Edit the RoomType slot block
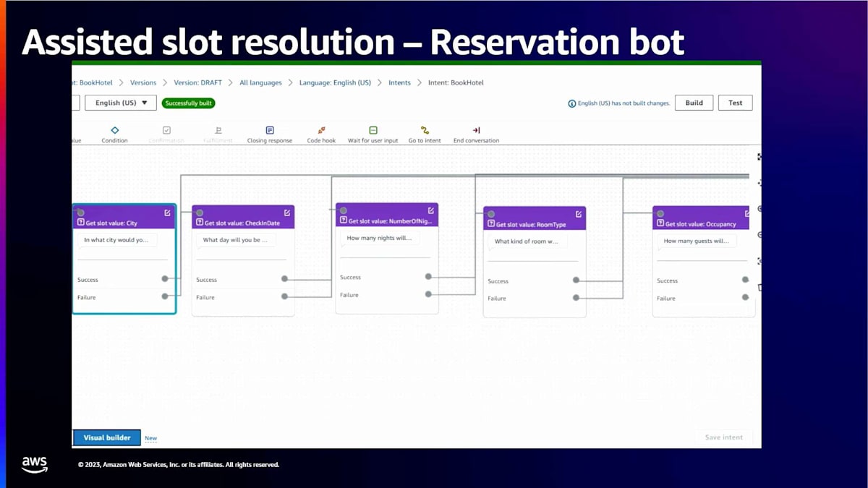 [578, 214]
